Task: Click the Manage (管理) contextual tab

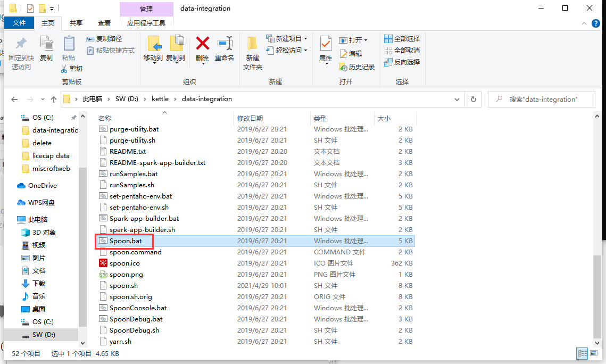Action: point(146,9)
